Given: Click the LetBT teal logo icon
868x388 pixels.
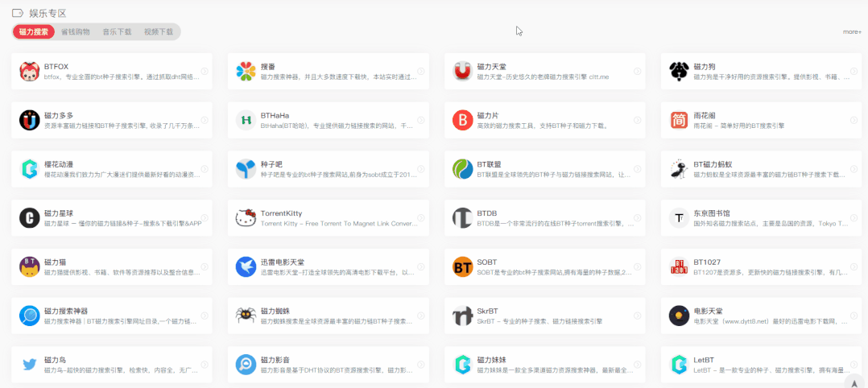Looking at the screenshot, I should (x=679, y=364).
